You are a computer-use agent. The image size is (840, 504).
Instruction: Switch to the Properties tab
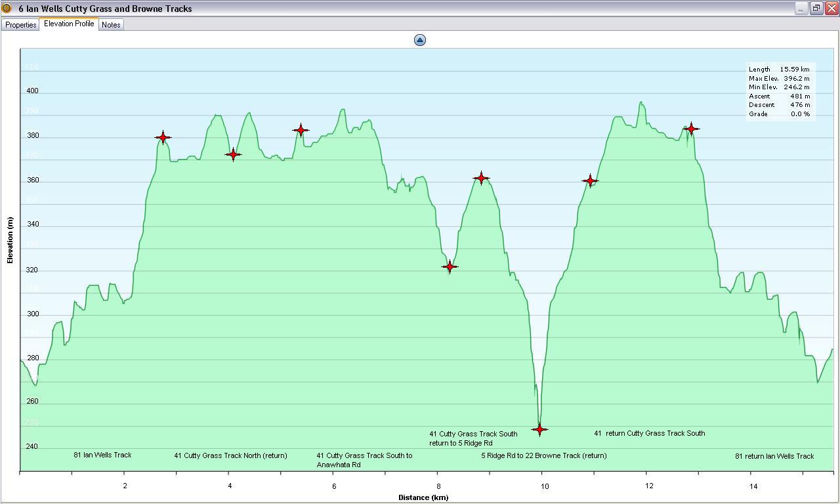click(x=20, y=25)
